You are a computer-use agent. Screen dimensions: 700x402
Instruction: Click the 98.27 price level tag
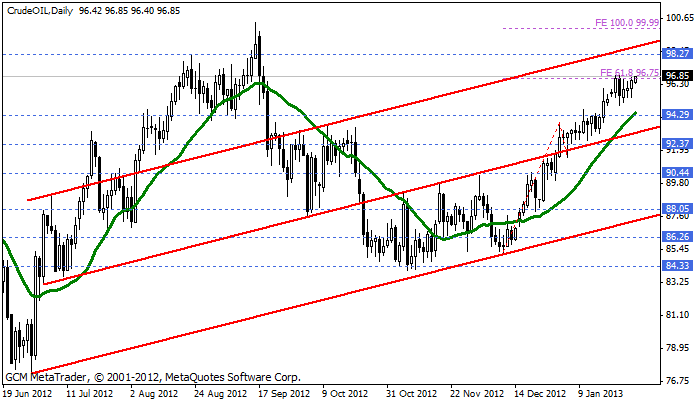(x=677, y=54)
